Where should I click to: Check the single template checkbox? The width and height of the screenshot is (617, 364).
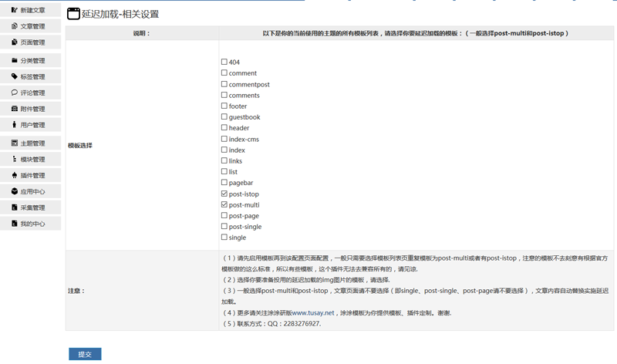pyautogui.click(x=224, y=238)
